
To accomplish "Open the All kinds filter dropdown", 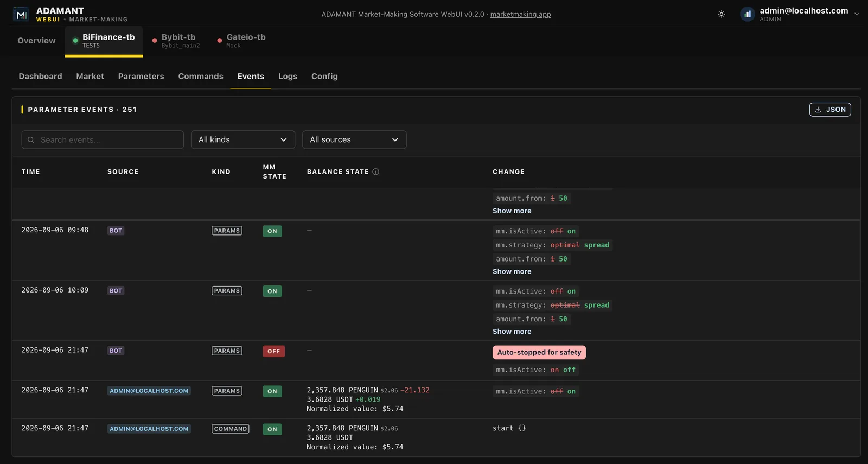I will pos(243,139).
